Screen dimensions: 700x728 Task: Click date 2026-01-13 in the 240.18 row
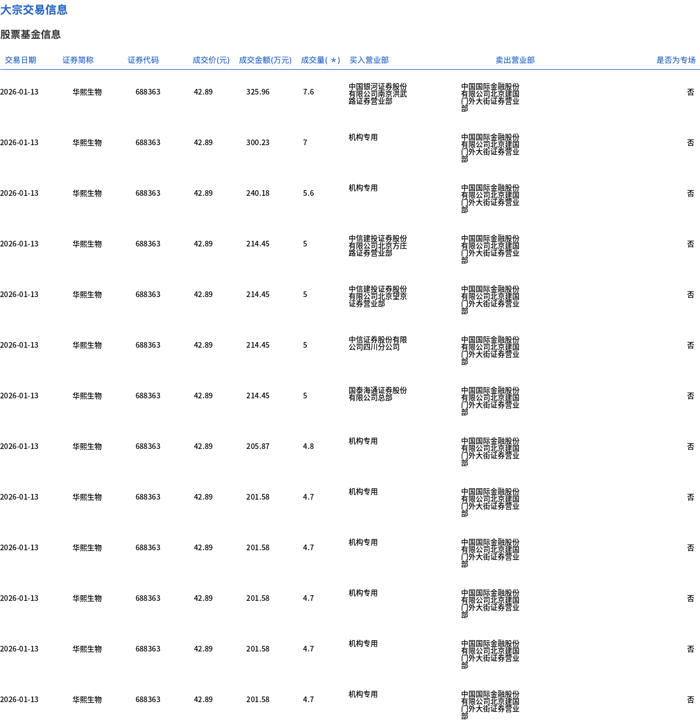pyautogui.click(x=19, y=194)
